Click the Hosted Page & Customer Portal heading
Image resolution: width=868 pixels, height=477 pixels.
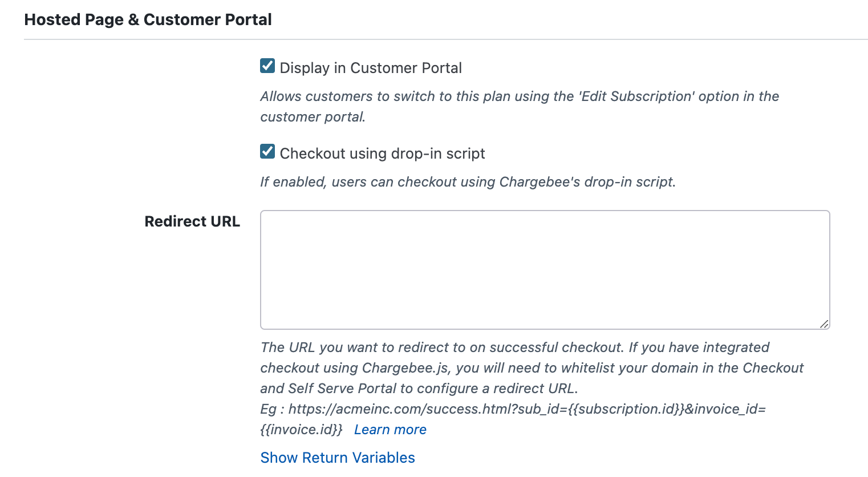(148, 19)
